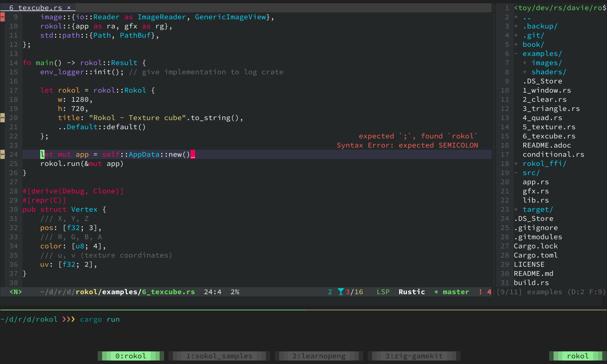Click the filter funnel icon in the statusline
The width and height of the screenshot is (607, 364).
(340, 292)
